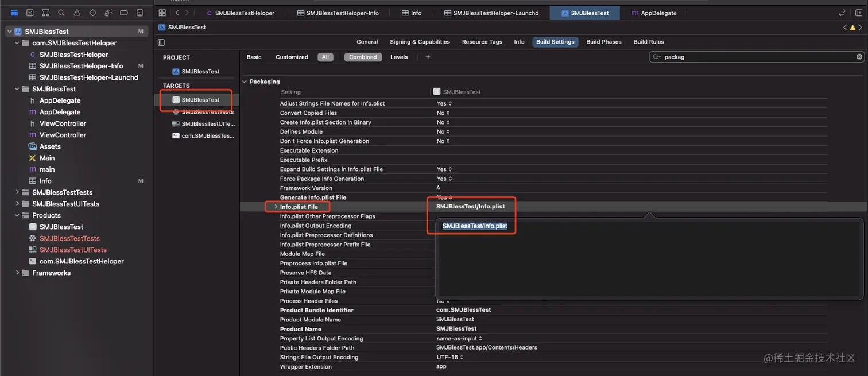Open the Resource Tags tab

click(482, 42)
